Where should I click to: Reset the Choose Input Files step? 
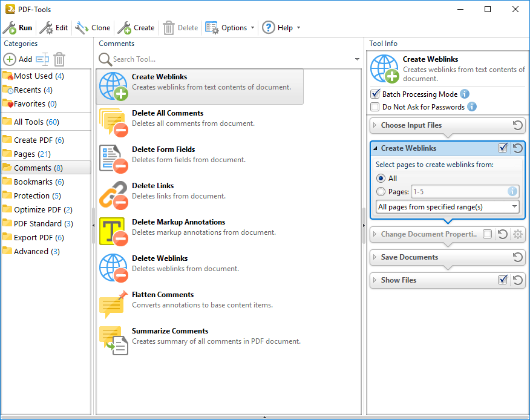click(x=517, y=125)
